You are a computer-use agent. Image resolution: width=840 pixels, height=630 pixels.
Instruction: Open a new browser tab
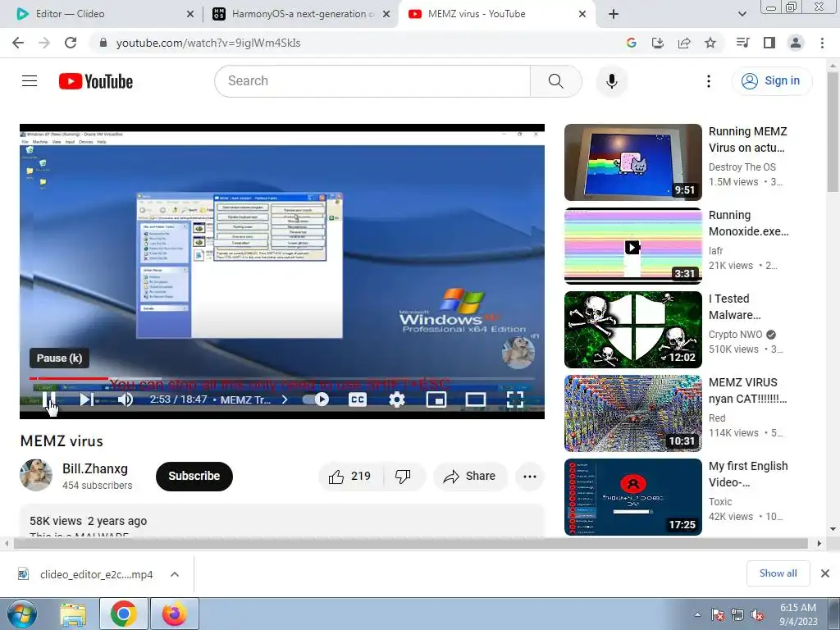tap(614, 14)
